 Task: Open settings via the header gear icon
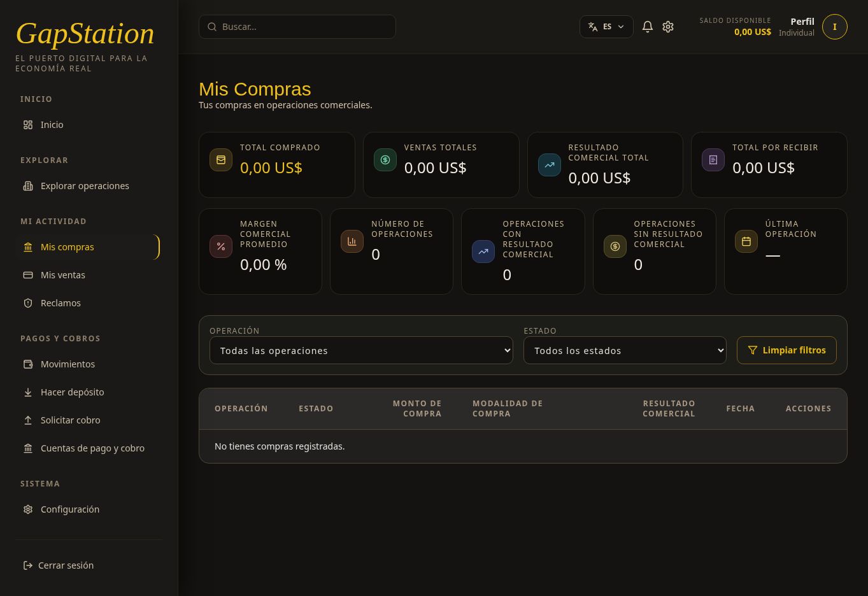click(668, 27)
